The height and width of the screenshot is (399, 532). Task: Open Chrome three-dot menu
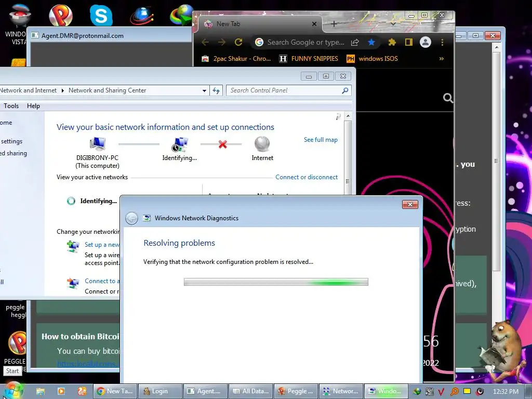[442, 42]
